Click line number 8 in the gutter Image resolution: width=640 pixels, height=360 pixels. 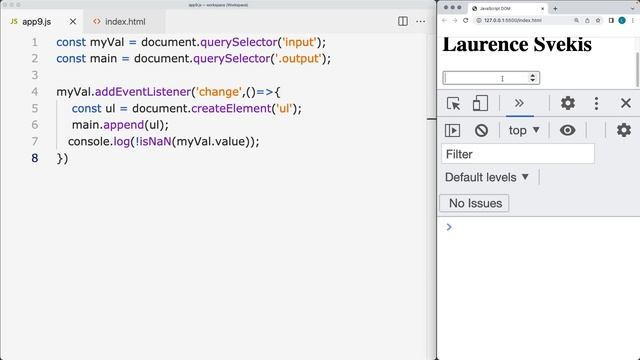point(35,158)
